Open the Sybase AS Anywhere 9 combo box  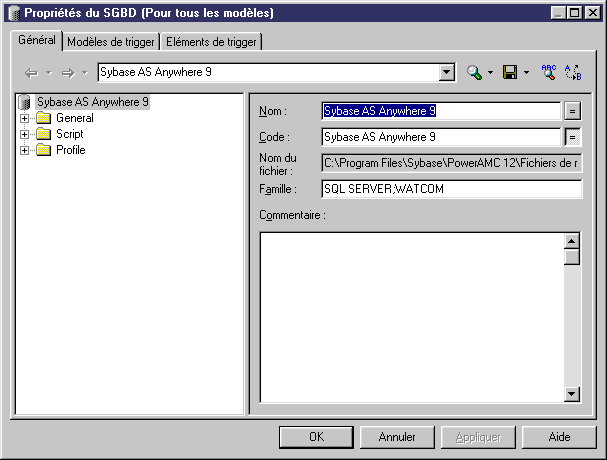tap(446, 72)
